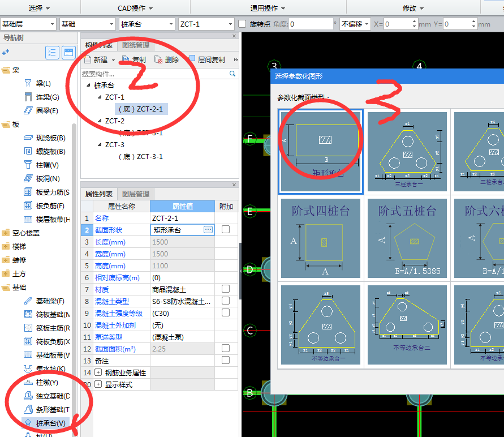Switch navigation tree to list view icon

pyautogui.click(x=52, y=53)
